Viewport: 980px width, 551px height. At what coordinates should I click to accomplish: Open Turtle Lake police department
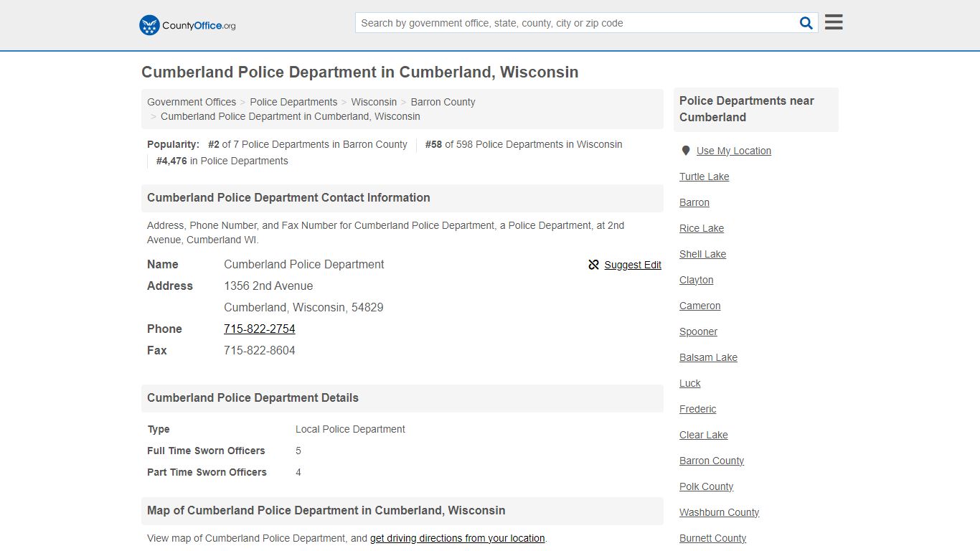click(705, 176)
